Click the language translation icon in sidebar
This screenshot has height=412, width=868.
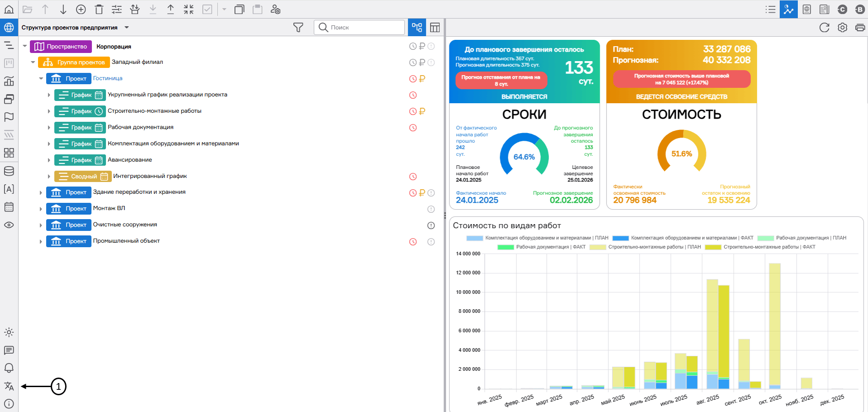(x=9, y=386)
